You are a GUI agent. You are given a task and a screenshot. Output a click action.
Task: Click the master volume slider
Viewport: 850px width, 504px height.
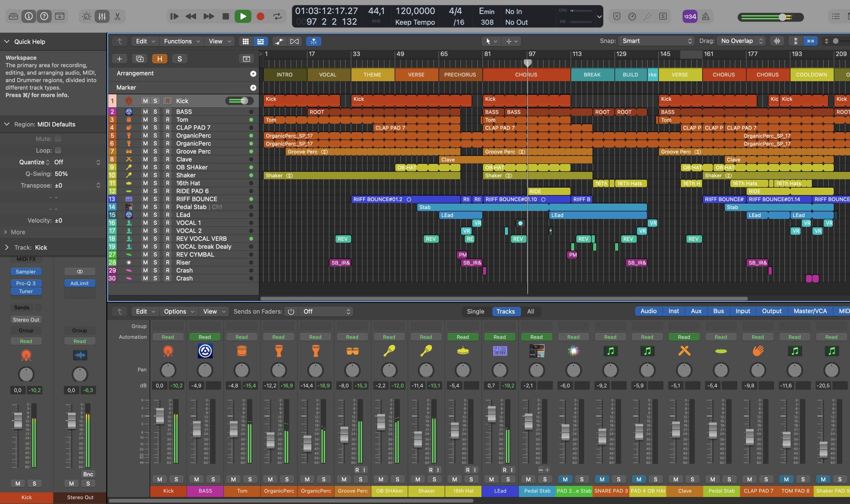tap(770, 17)
